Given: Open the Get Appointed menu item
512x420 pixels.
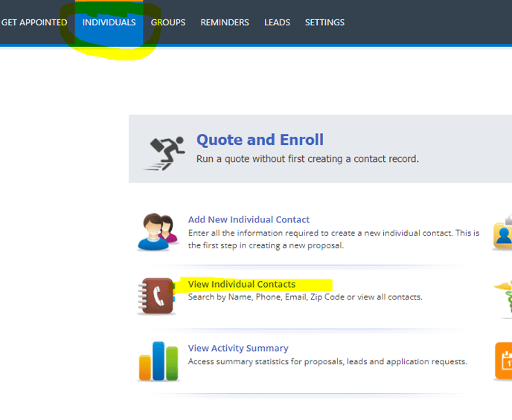Looking at the screenshot, I should (x=34, y=22).
